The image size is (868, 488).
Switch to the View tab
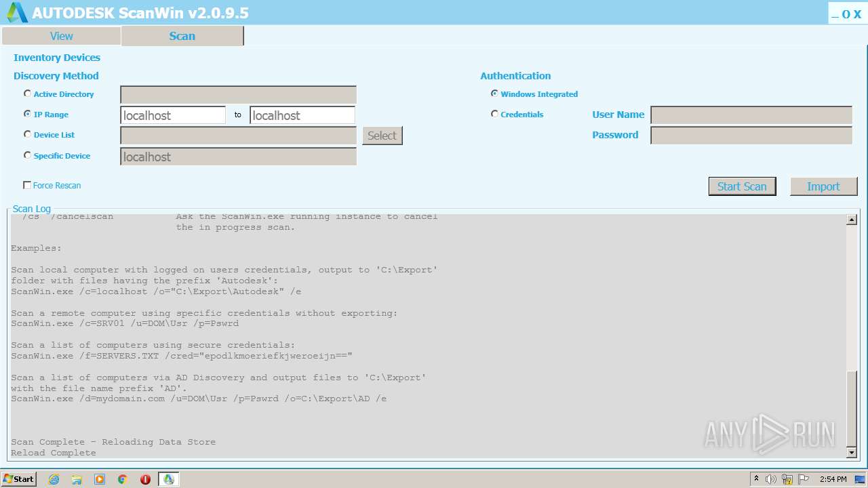61,36
